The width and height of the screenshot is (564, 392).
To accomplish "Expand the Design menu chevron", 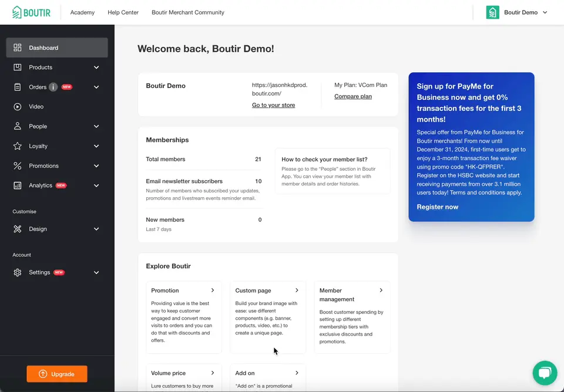I will coord(96,229).
